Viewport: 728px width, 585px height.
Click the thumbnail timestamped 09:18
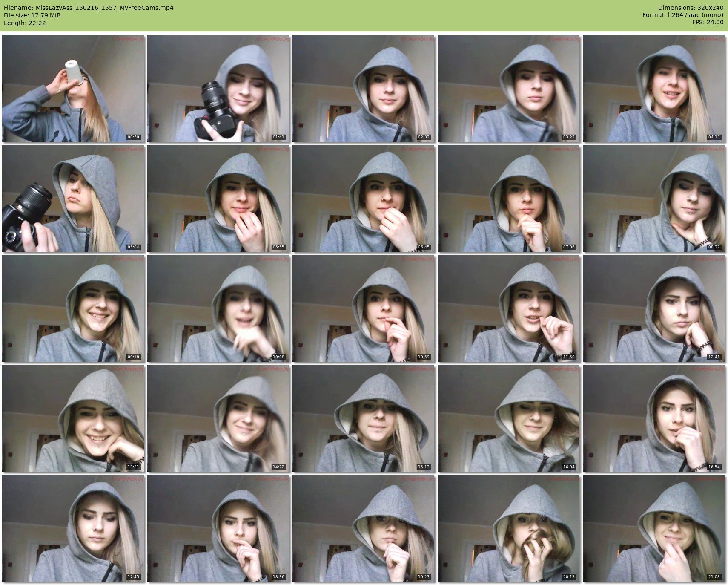point(73,308)
